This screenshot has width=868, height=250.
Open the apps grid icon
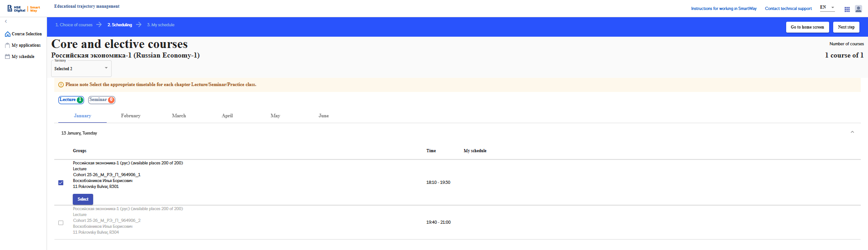click(847, 9)
